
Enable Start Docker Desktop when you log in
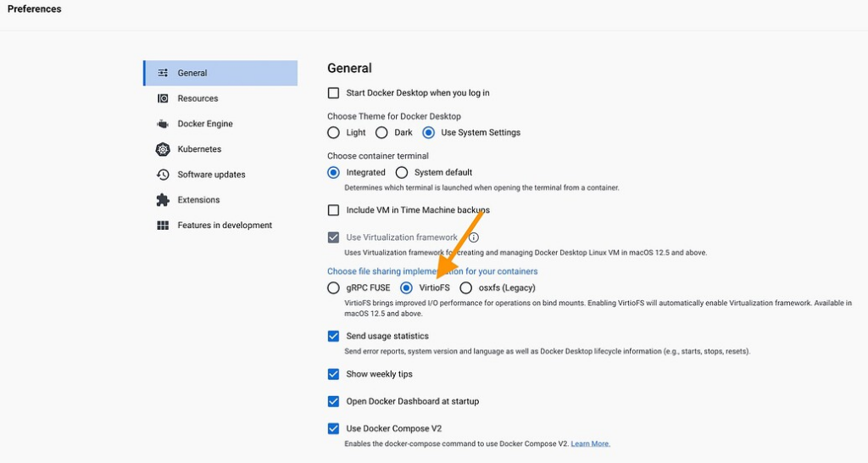(333, 93)
